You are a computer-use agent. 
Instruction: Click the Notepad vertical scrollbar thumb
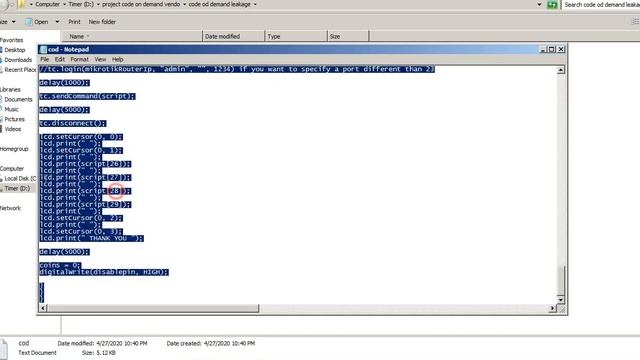(561, 280)
